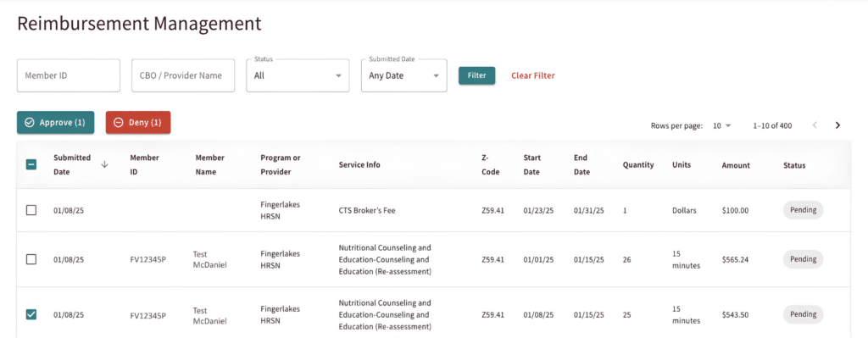Click the Submitted Date sort arrow icon

click(x=104, y=165)
